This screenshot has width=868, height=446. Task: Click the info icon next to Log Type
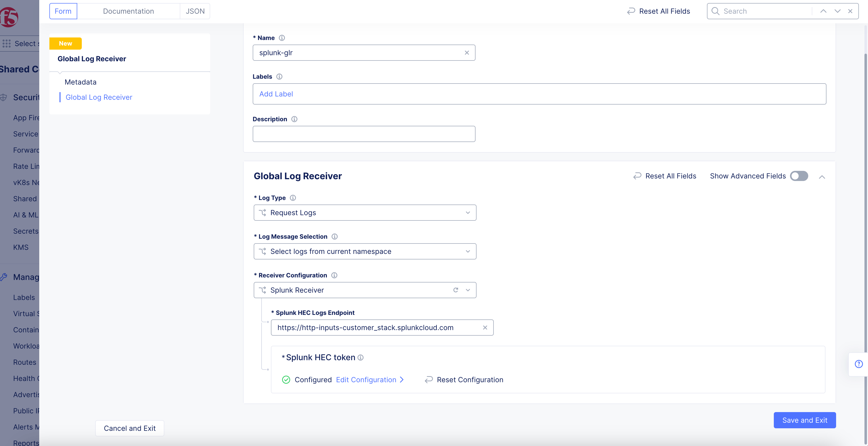coord(293,198)
